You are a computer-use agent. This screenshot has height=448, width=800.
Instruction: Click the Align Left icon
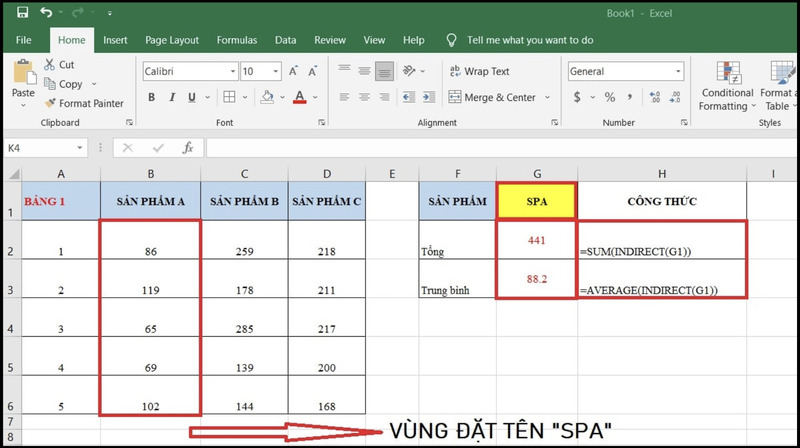344,97
